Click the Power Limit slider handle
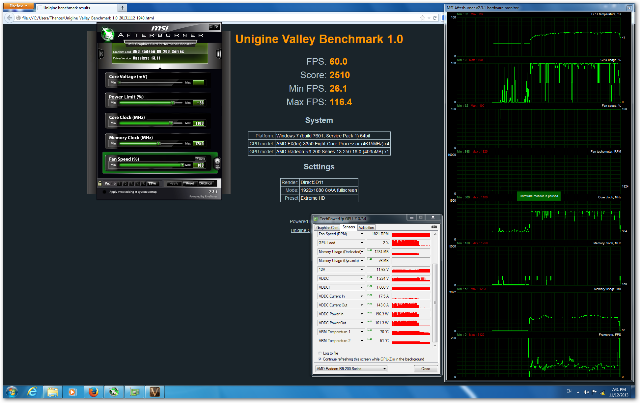The image size is (640, 403). (x=173, y=103)
